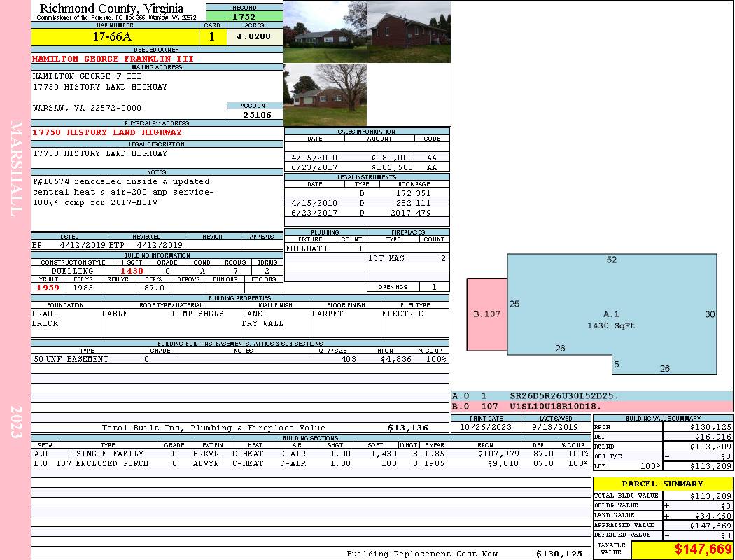Click the reviewed date BTP 4/12/2019

pyautogui.click(x=146, y=244)
